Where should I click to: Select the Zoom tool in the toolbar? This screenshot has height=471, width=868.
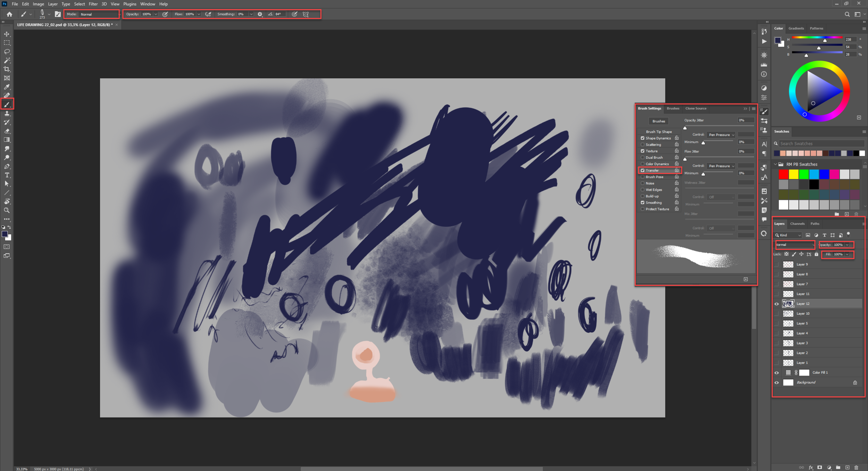[7, 210]
